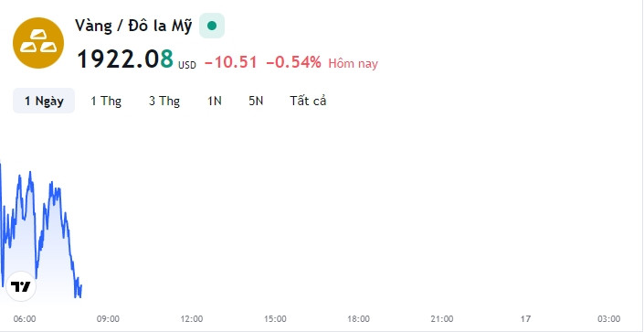Click the Hôm nay label

tap(354, 63)
